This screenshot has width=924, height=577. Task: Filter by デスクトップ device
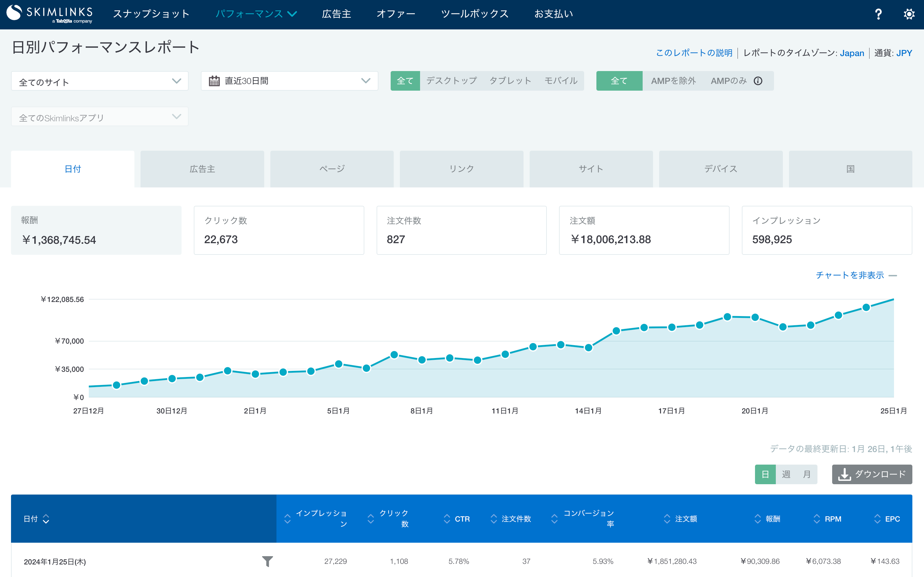(451, 81)
